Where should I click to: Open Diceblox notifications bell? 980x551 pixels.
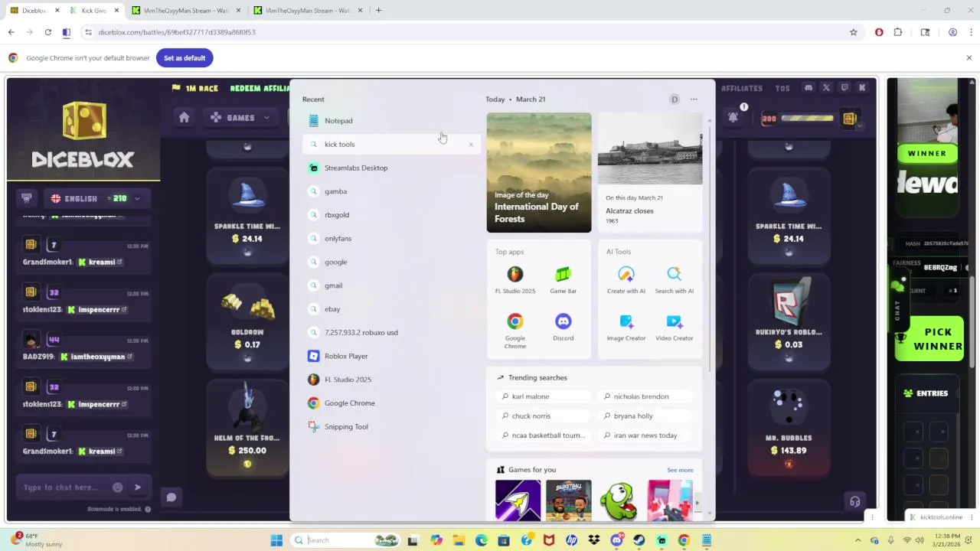(x=733, y=117)
